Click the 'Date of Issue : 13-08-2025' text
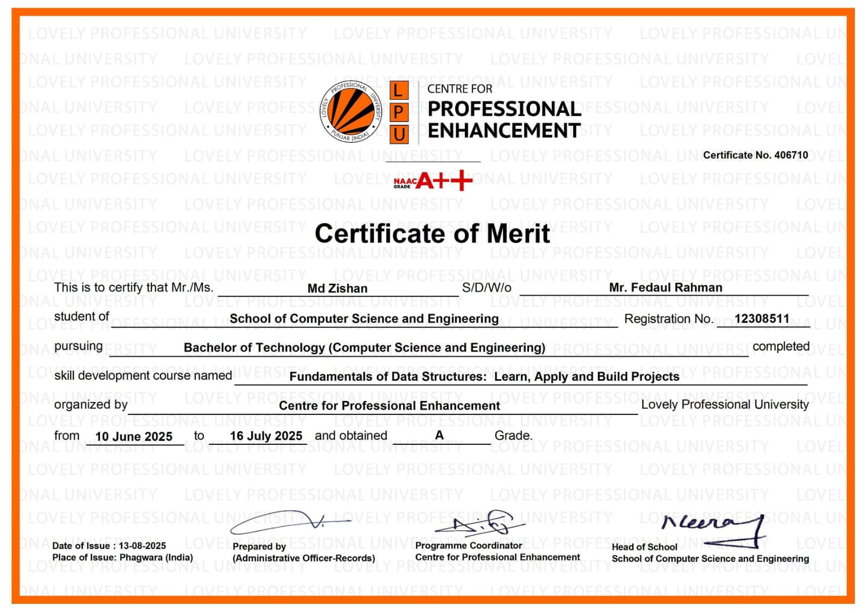 109,546
